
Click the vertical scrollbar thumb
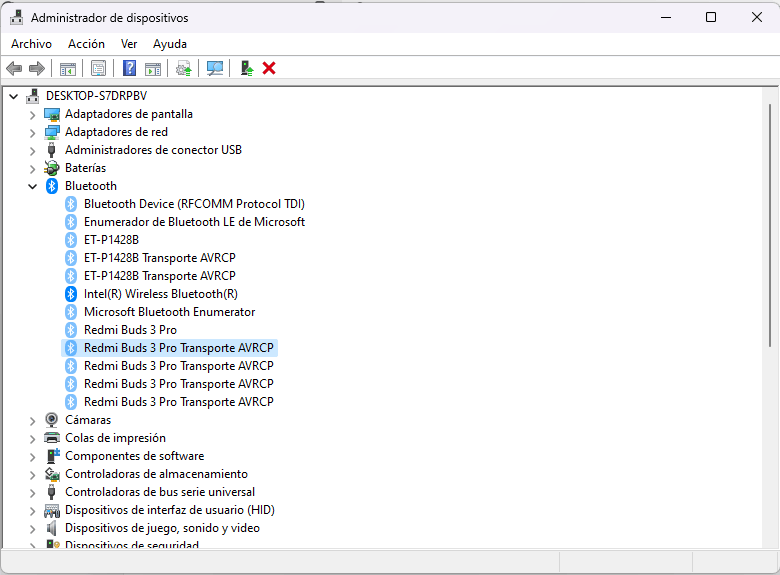[770, 225]
